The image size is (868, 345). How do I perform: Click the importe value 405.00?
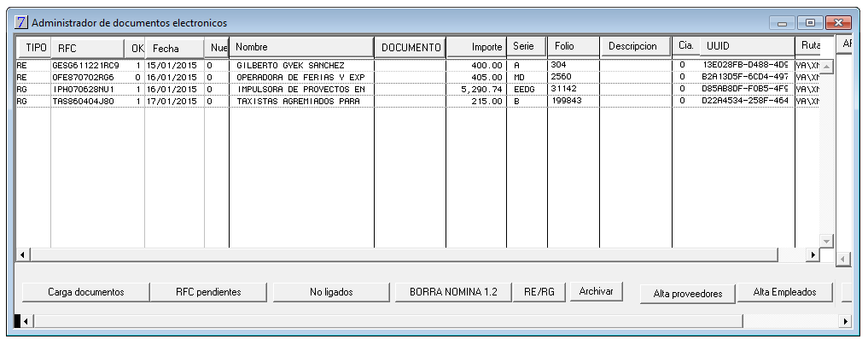point(486,77)
